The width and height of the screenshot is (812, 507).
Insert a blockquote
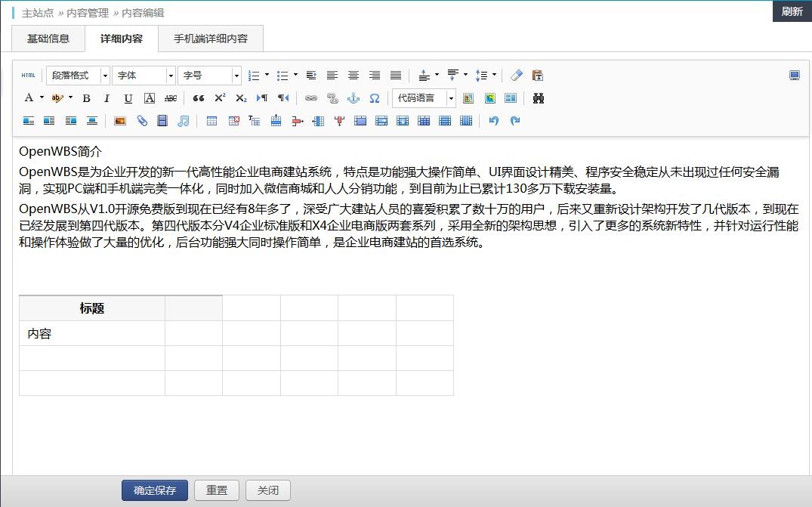(x=199, y=98)
